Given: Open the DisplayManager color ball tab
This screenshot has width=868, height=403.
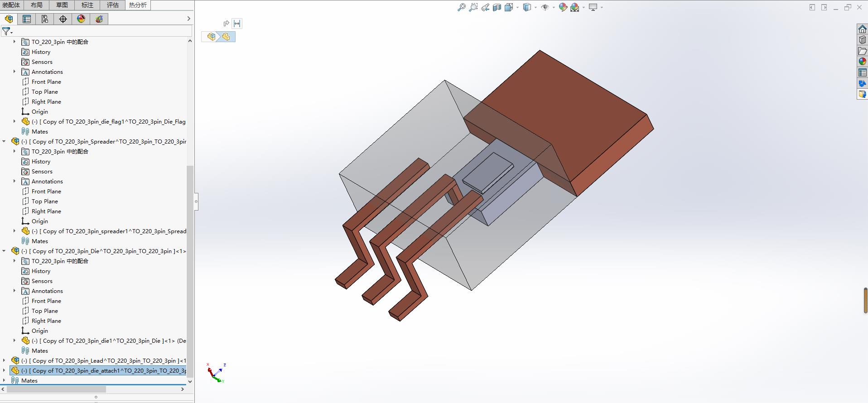Looking at the screenshot, I should coord(81,19).
